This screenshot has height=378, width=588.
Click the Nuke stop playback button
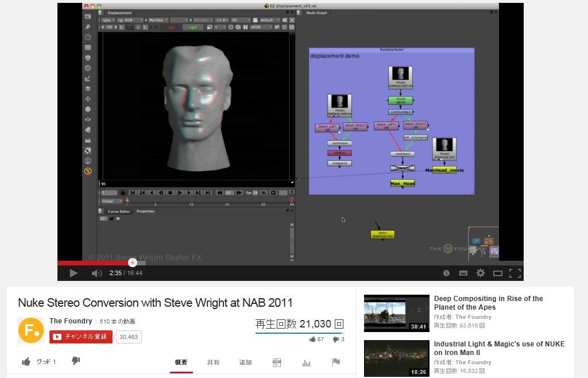pyautogui.click(x=170, y=193)
